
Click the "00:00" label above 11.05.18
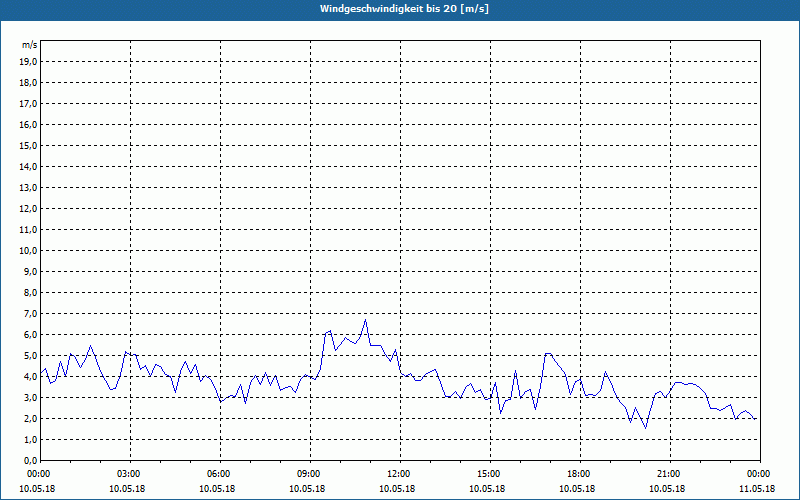click(760, 474)
